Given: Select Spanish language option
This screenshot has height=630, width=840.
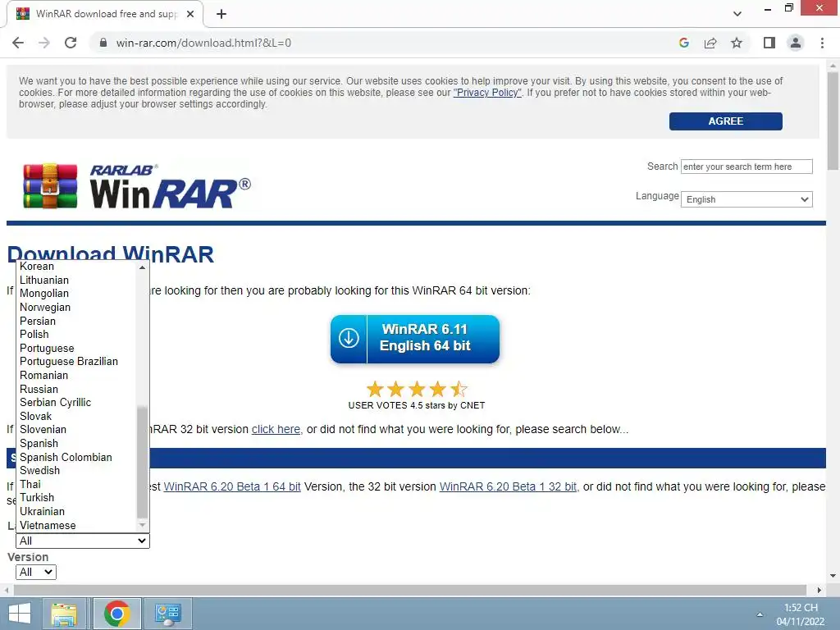Looking at the screenshot, I should [77, 444].
